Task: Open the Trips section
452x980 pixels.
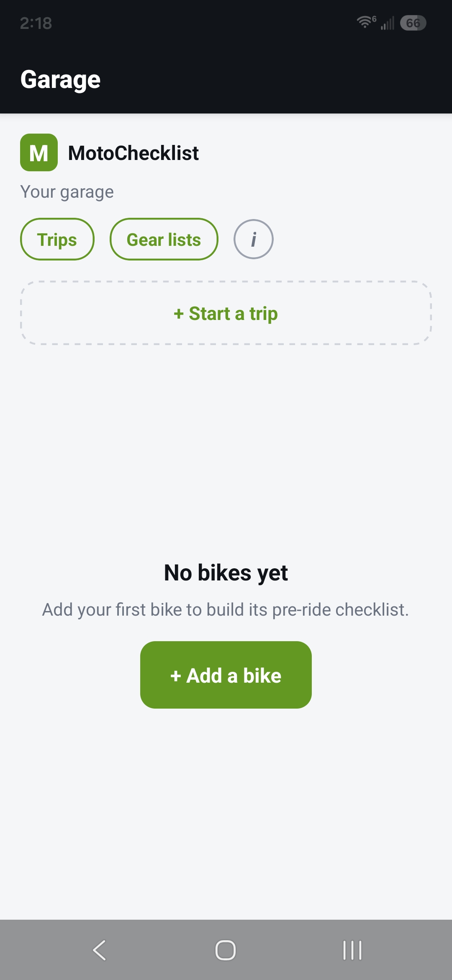Action: (57, 239)
